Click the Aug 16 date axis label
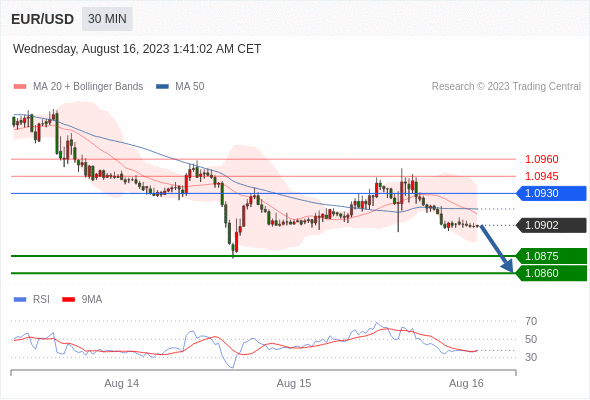Image resolution: width=590 pixels, height=400 pixels. [x=466, y=383]
